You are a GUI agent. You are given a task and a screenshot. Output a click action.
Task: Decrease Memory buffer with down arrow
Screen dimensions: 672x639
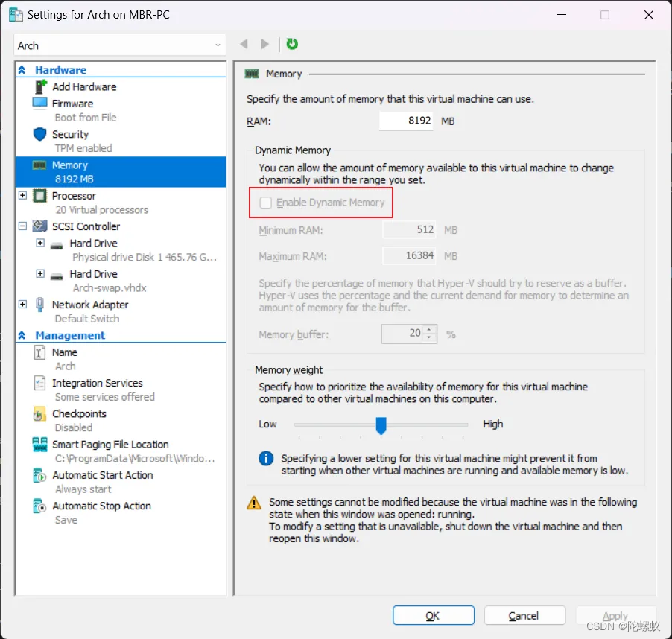tap(429, 337)
